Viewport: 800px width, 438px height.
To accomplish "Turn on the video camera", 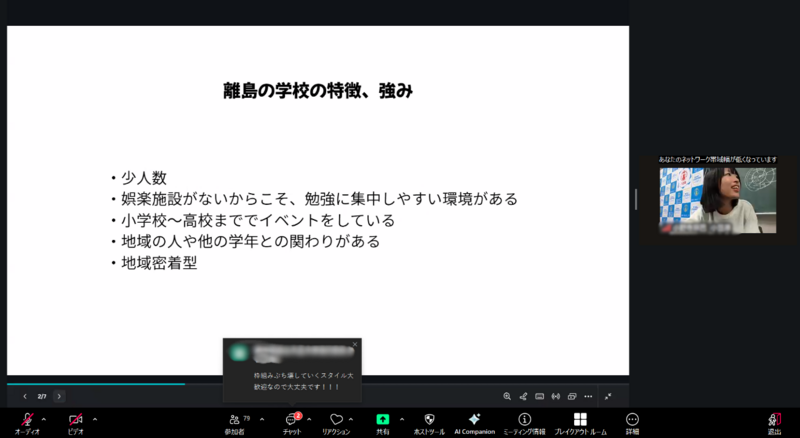I will click(75, 420).
